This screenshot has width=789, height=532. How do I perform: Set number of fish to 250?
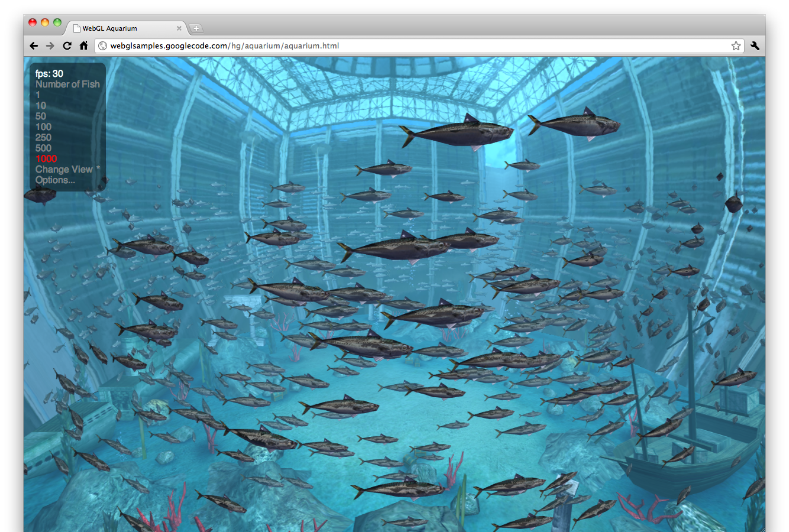coord(43,137)
